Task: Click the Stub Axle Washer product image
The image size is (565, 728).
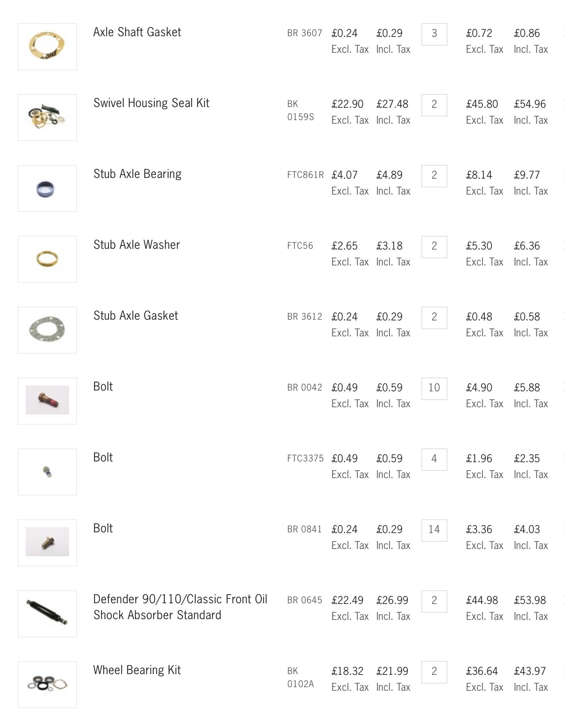Action: click(x=47, y=259)
